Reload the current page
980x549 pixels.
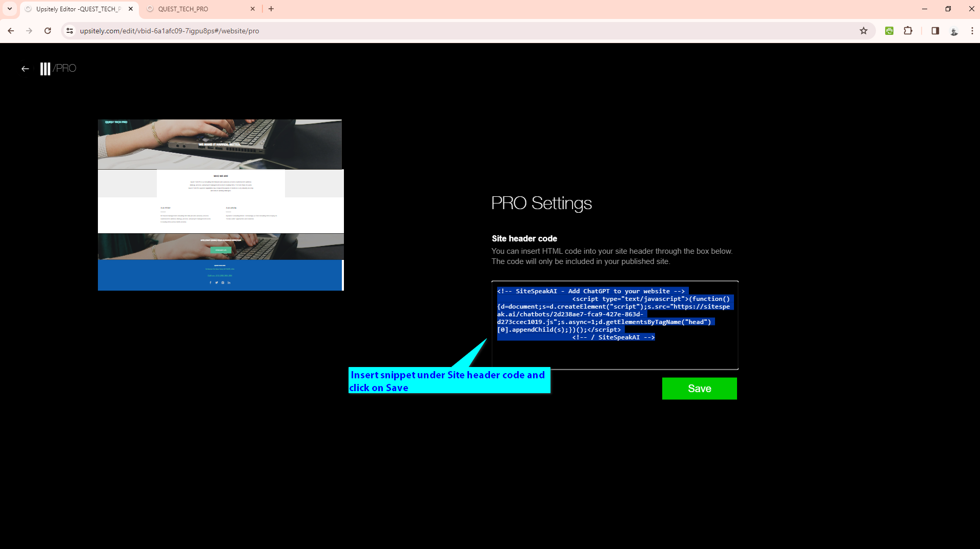tap(48, 31)
